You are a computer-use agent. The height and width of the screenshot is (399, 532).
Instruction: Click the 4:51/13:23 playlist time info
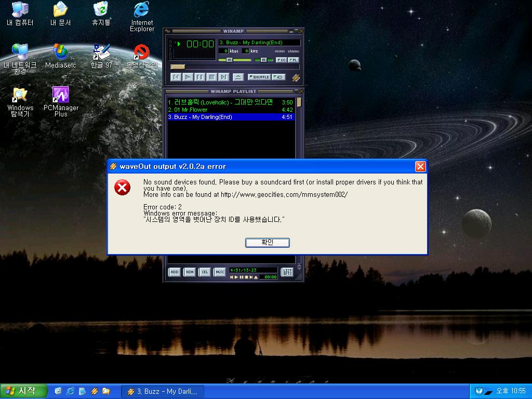click(243, 270)
